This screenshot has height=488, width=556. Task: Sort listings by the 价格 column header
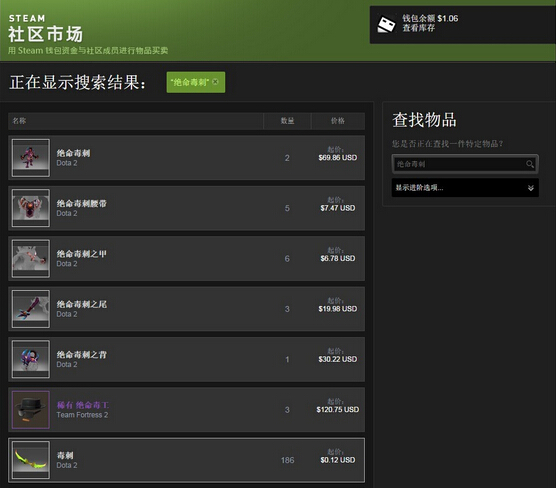click(x=338, y=121)
